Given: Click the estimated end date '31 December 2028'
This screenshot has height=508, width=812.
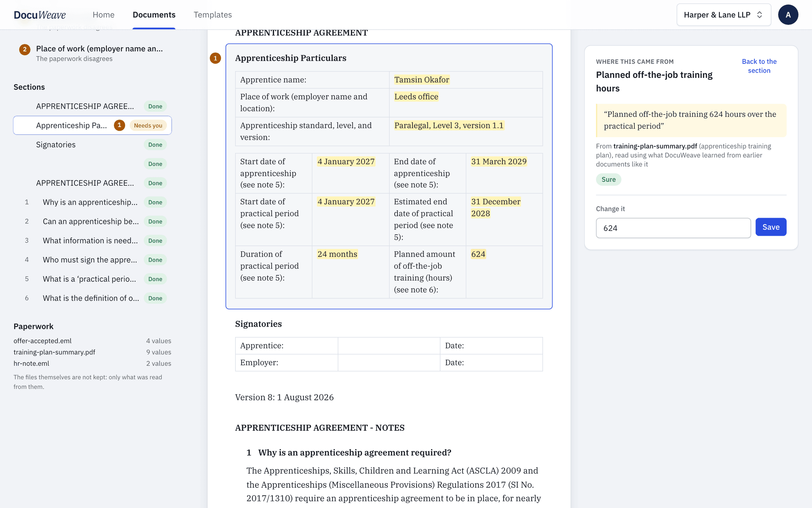Looking at the screenshot, I should click(x=496, y=207).
